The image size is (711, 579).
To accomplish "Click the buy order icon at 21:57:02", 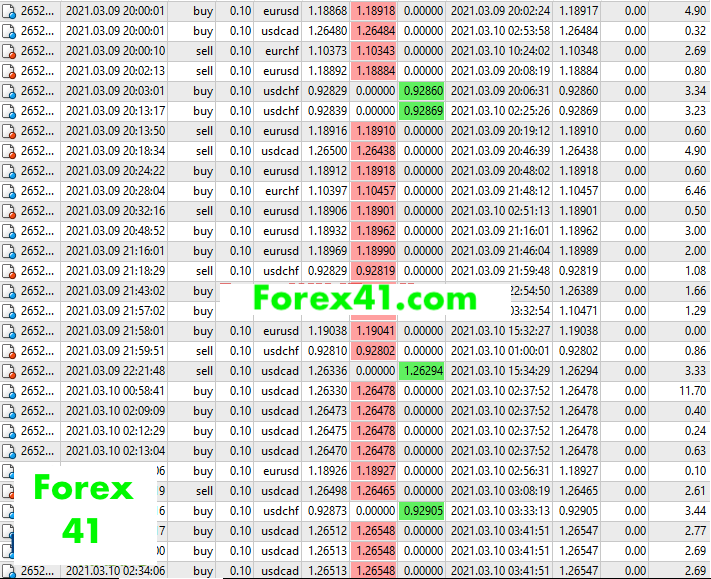I will click(x=9, y=311).
